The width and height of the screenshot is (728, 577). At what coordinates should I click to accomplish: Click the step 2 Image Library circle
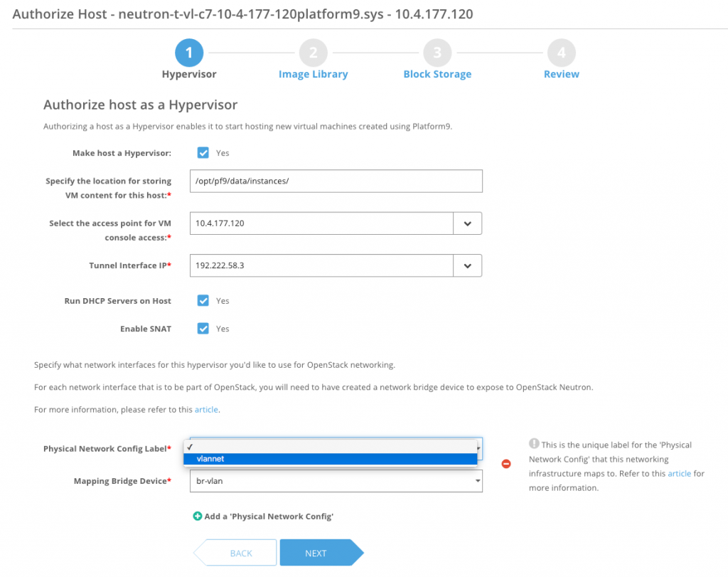(x=313, y=53)
